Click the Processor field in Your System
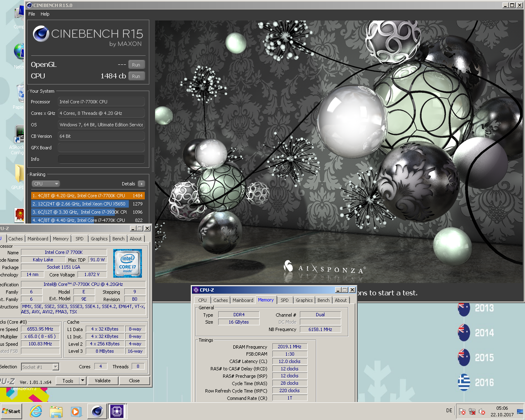Screen dimensions: 525x420 pos(101,102)
